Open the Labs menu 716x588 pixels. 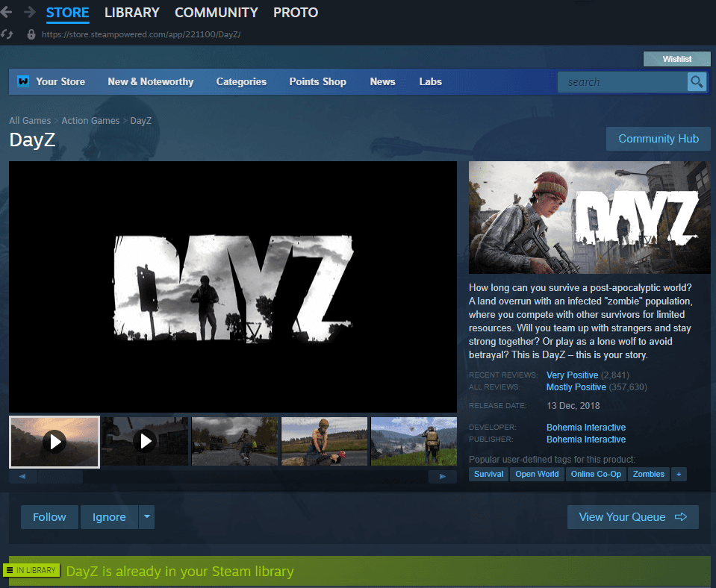(x=431, y=82)
